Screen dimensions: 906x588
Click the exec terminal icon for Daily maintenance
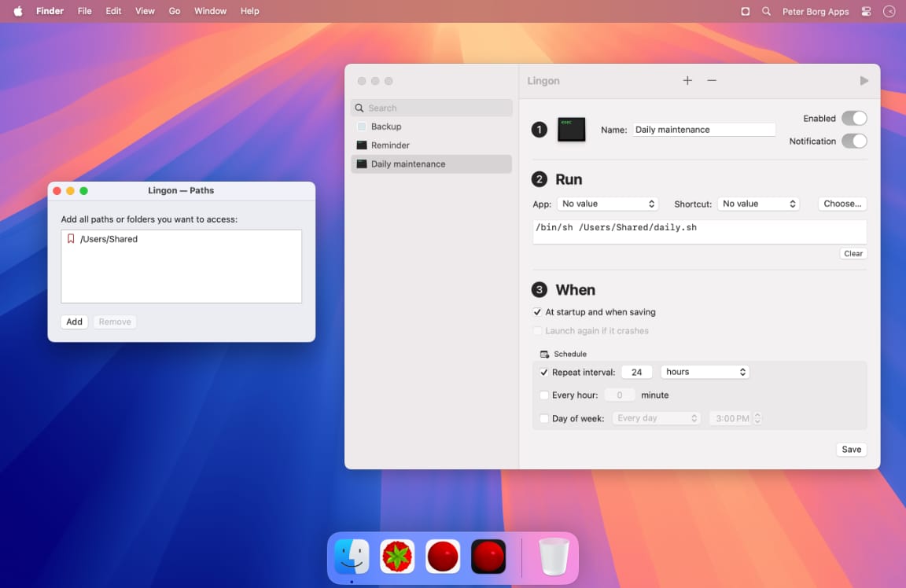click(571, 129)
